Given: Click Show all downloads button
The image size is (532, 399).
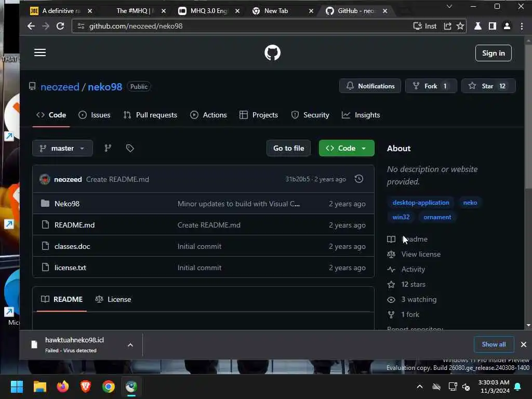Looking at the screenshot, I should 494,344.
